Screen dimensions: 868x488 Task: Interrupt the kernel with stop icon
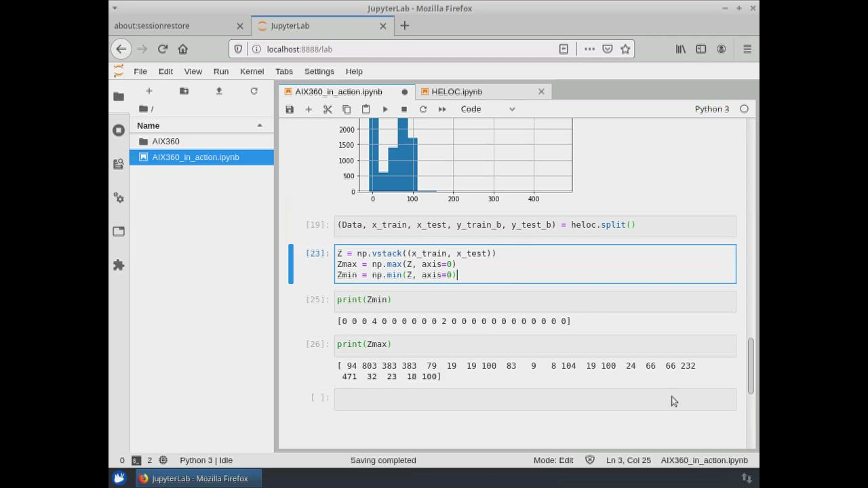[404, 109]
